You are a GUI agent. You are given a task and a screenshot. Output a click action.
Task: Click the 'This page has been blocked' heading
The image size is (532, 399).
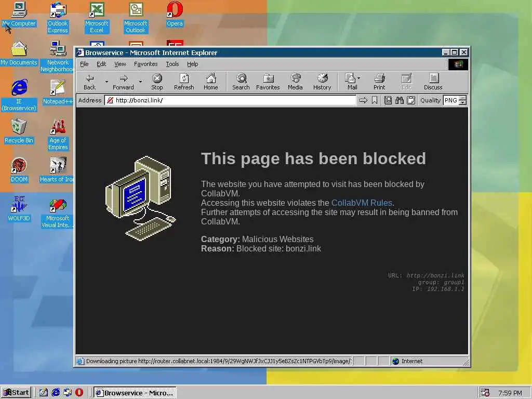click(313, 158)
